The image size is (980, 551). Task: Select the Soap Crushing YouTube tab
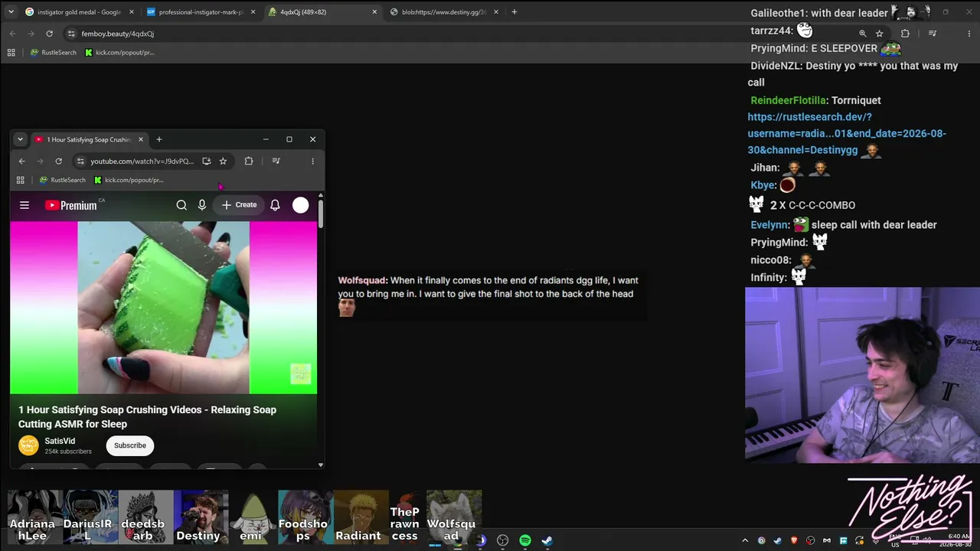(x=90, y=139)
